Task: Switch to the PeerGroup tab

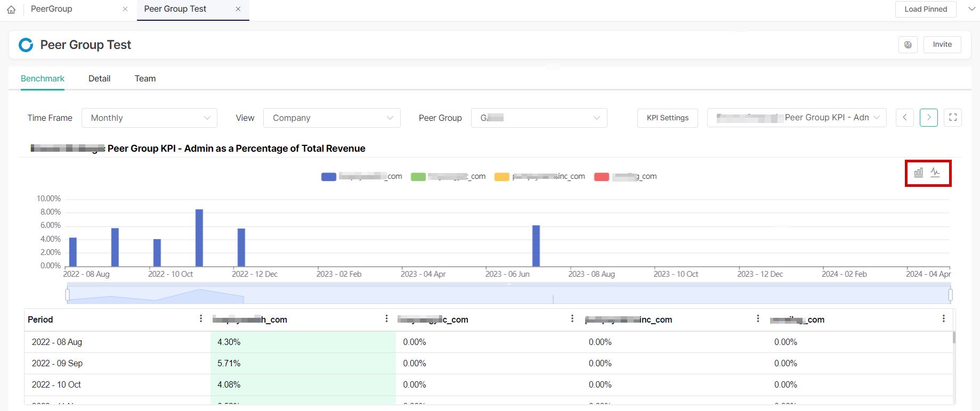Action: 52,9
